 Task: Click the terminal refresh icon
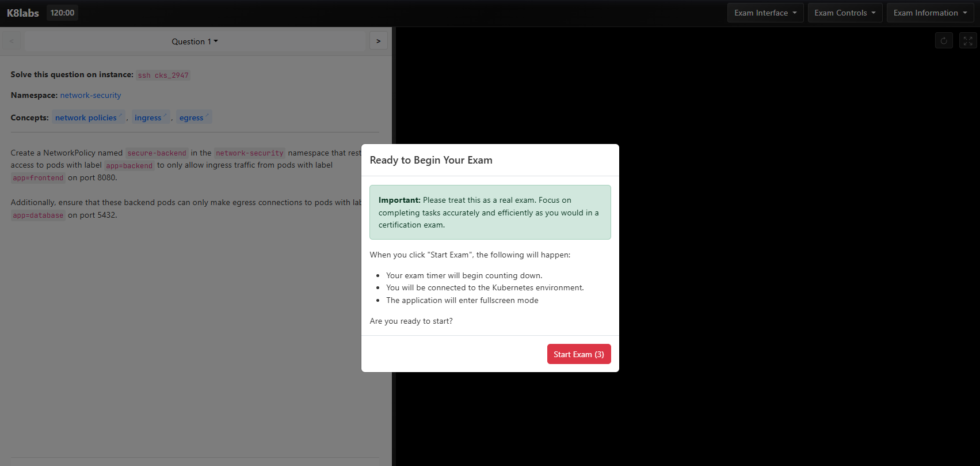coord(944,41)
